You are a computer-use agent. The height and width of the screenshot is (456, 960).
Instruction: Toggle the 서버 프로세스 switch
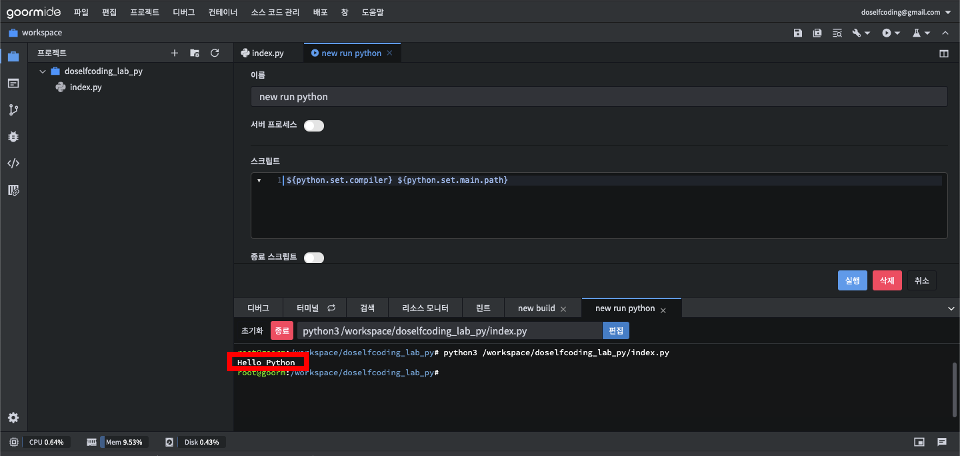click(313, 125)
